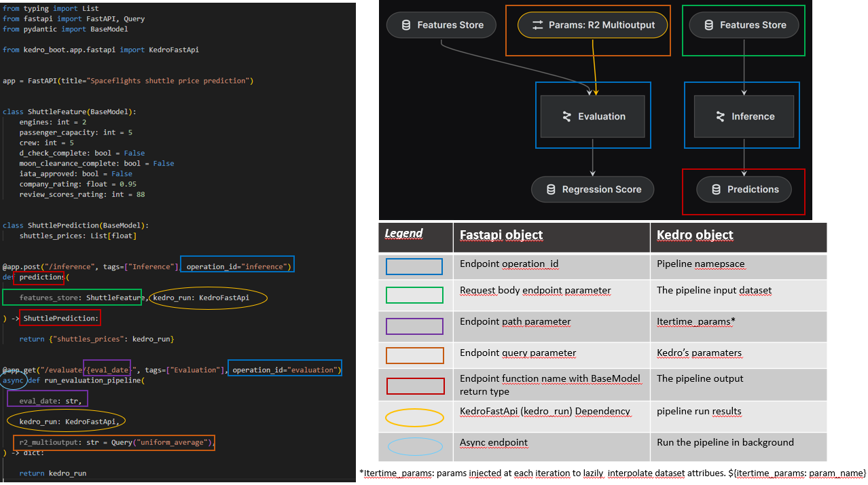Click the 'Endpoint query parameter' cell
Viewport: 868px width, 485px height.
551,355
